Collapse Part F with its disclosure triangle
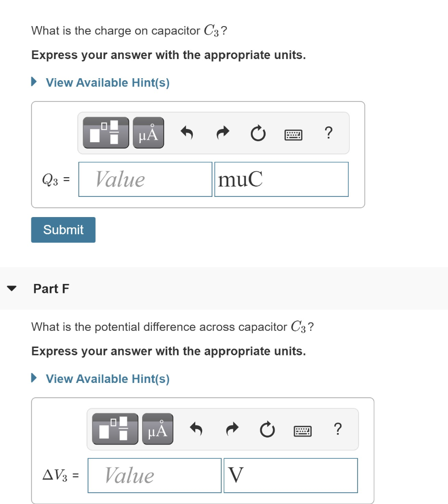 click(13, 288)
